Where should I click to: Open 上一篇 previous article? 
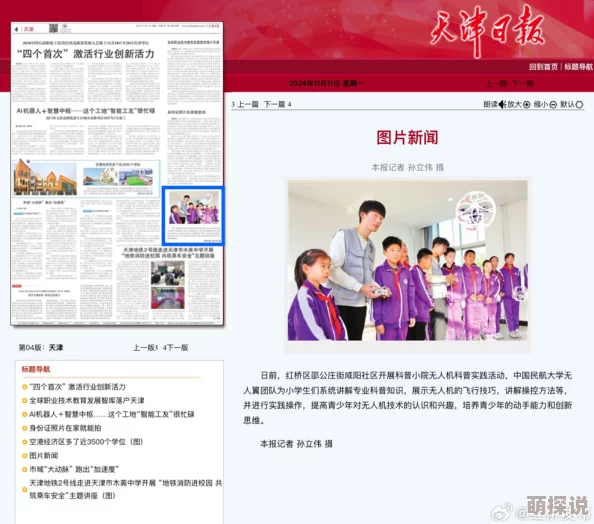point(248,104)
